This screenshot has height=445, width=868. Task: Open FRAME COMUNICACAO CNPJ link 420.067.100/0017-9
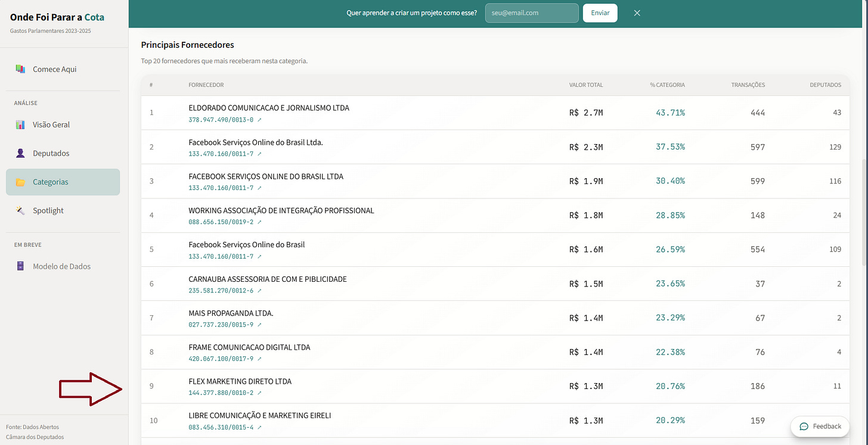click(225, 359)
